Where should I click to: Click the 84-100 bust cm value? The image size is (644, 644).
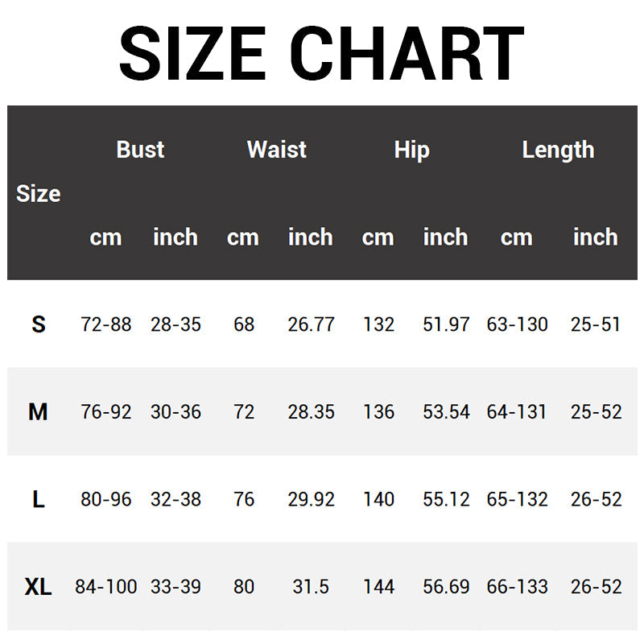point(106,587)
